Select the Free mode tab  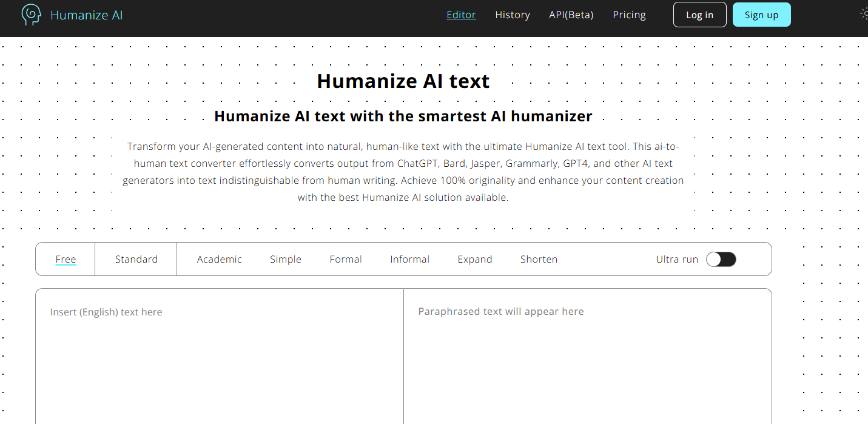(66, 259)
